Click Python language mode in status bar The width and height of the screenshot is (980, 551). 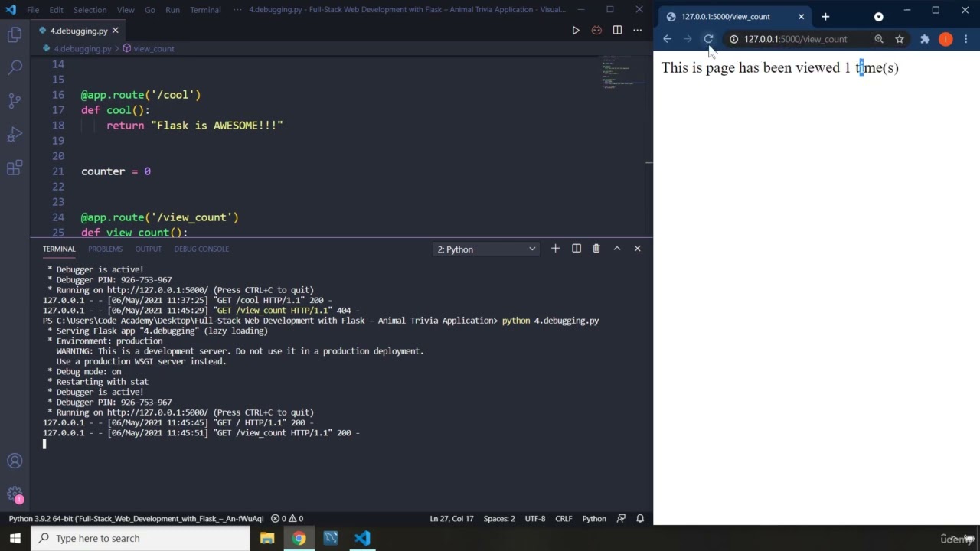594,518
